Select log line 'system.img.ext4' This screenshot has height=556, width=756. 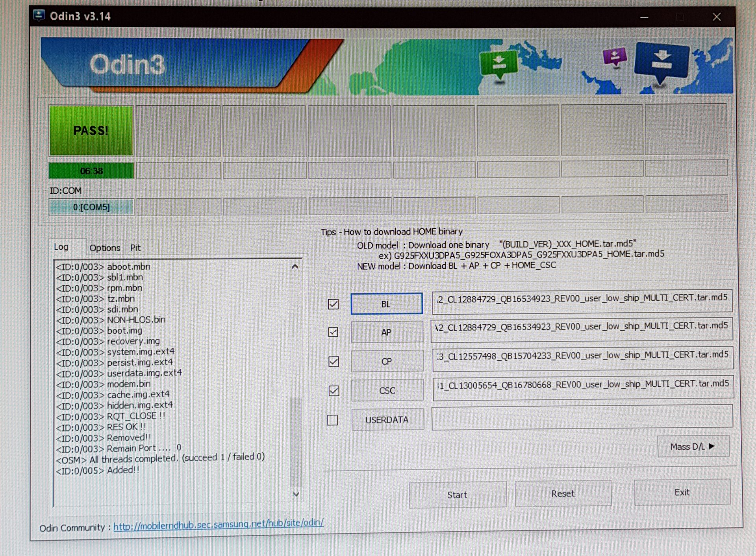[x=115, y=352]
